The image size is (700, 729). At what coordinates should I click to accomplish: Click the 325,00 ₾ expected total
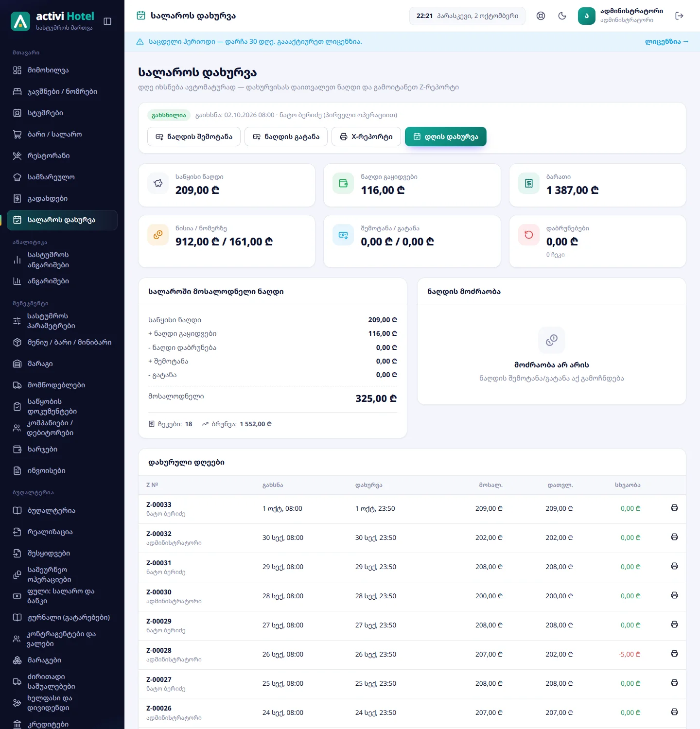pos(376,399)
